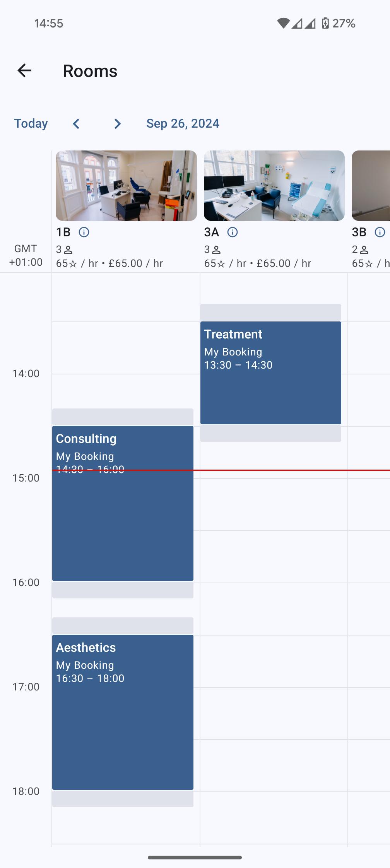Tap the capacity person icon under 1B
Viewport: 390px width, 868px height.
pyautogui.click(x=68, y=250)
